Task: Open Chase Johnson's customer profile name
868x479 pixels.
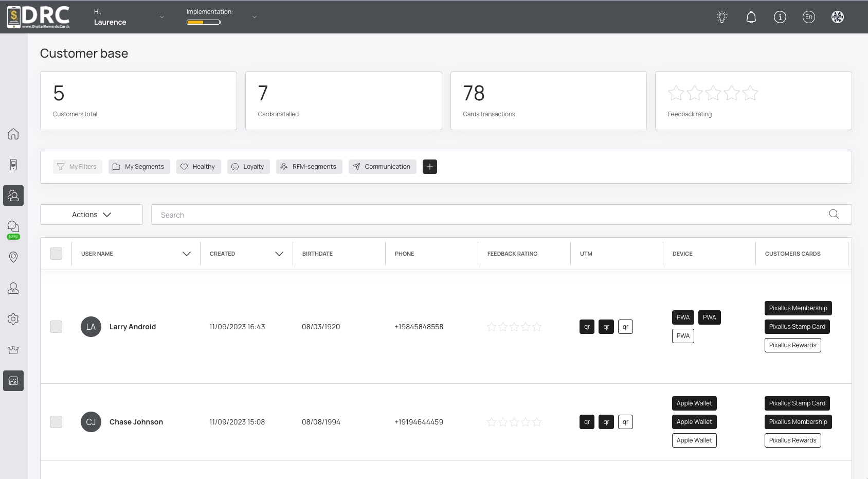Action: [136, 422]
